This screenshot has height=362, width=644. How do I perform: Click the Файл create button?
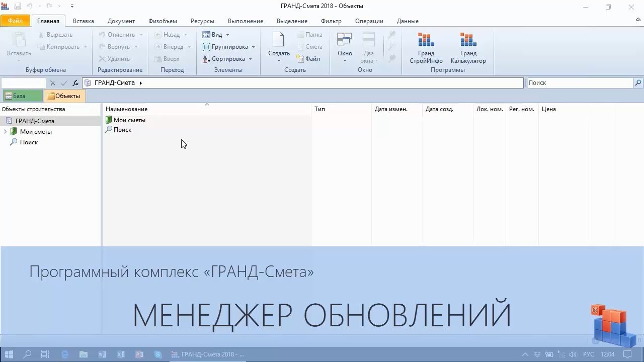point(308,59)
